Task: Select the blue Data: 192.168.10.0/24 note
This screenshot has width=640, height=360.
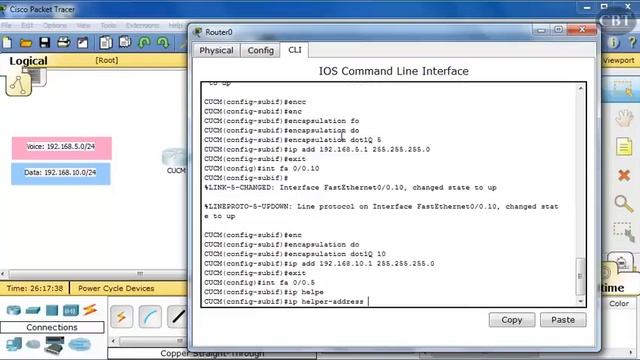Action: (x=60, y=173)
